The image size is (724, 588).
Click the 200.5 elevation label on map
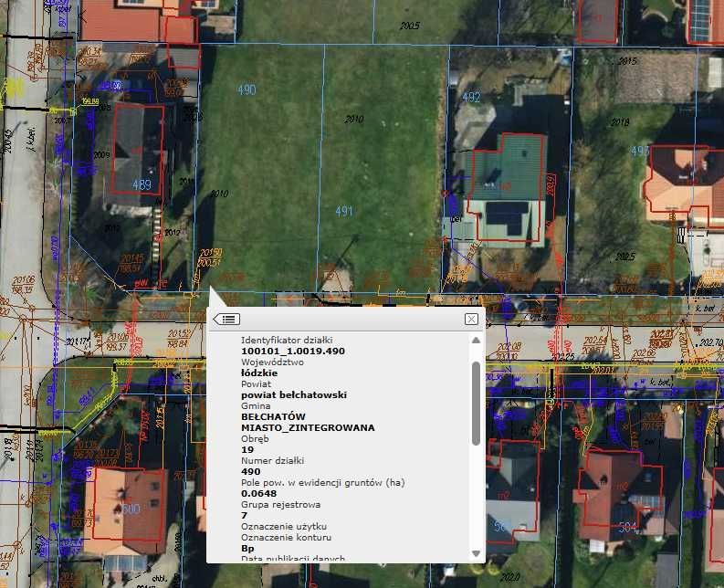tap(410, 26)
